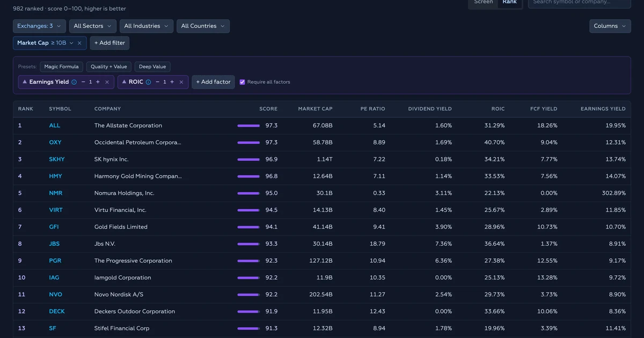The height and width of the screenshot is (338, 644).
Task: Expand the All Industries dropdown
Action: pyautogui.click(x=147, y=26)
